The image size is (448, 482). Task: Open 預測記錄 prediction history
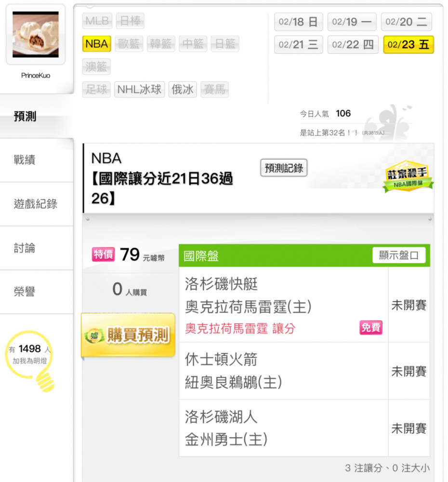click(x=284, y=168)
